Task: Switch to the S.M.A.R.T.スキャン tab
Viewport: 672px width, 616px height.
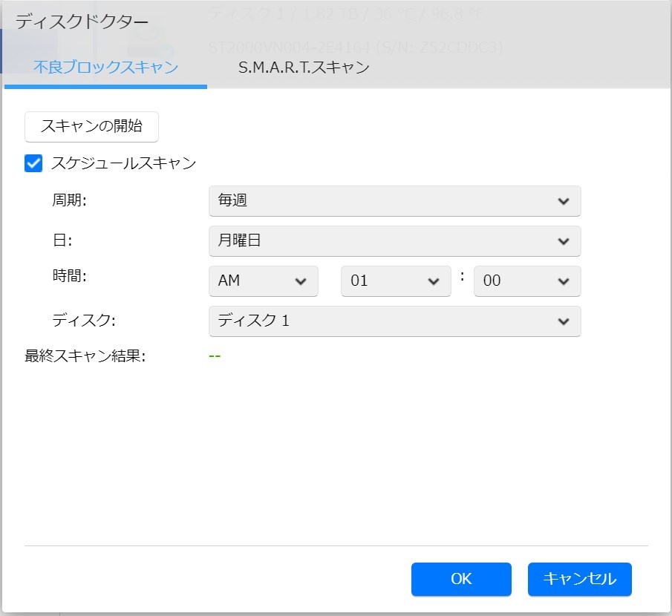Action: (304, 68)
